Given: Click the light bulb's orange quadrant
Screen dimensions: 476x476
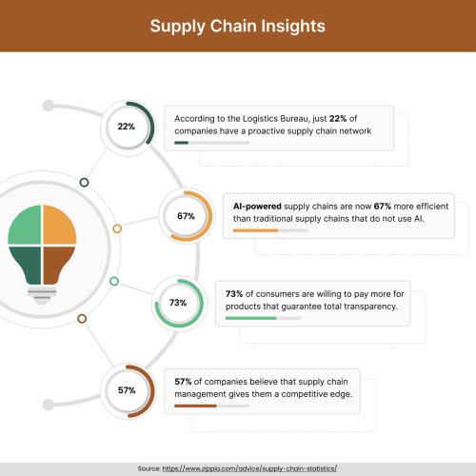Looking at the screenshot, I should (x=59, y=227).
